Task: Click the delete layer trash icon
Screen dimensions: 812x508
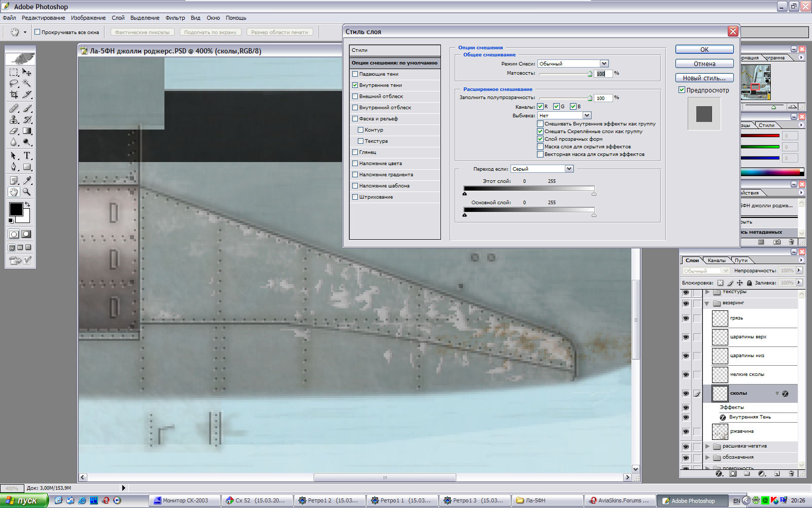Action: coord(791,473)
